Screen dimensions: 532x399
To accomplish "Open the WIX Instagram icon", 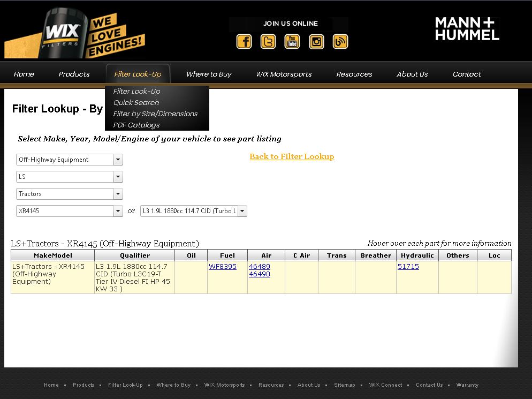I will (316, 42).
